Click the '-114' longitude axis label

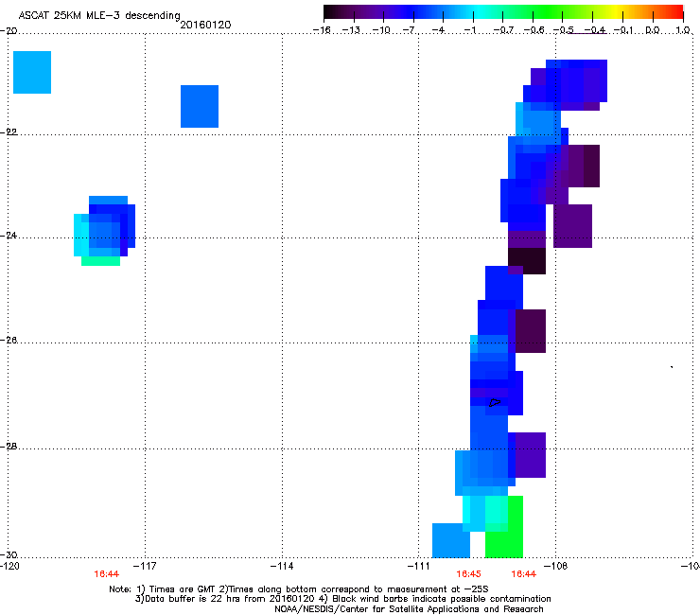pyautogui.click(x=282, y=567)
